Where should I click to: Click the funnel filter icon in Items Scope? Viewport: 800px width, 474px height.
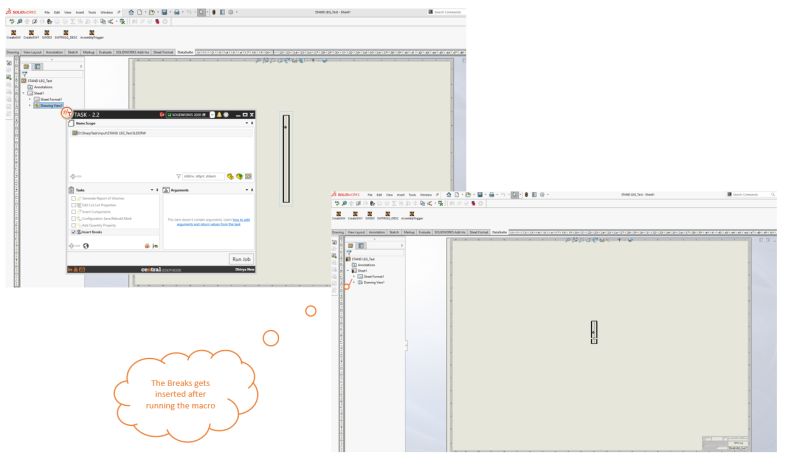point(179,176)
